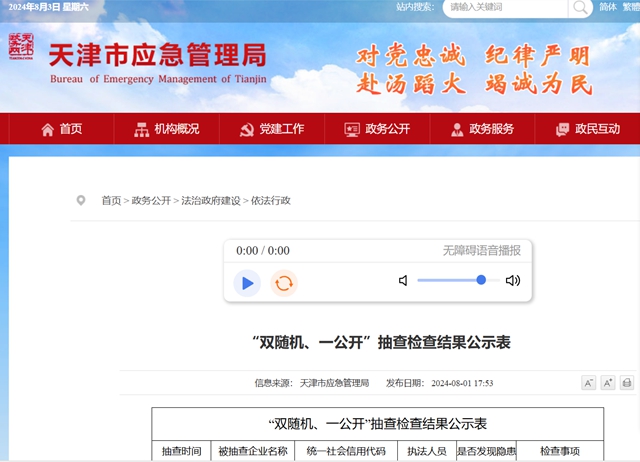Increase article font size (A+)
Screen dimensions: 640x462
coord(607,383)
